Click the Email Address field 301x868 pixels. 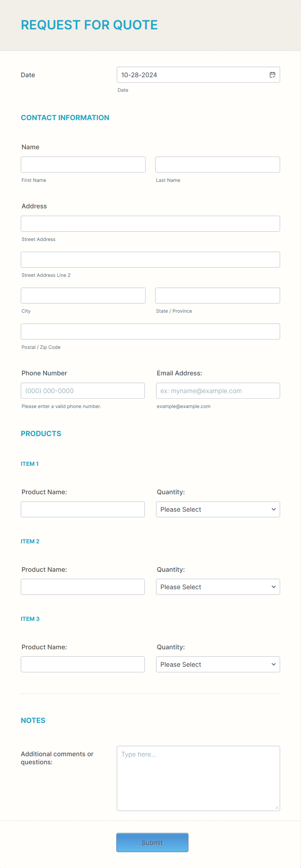point(218,391)
